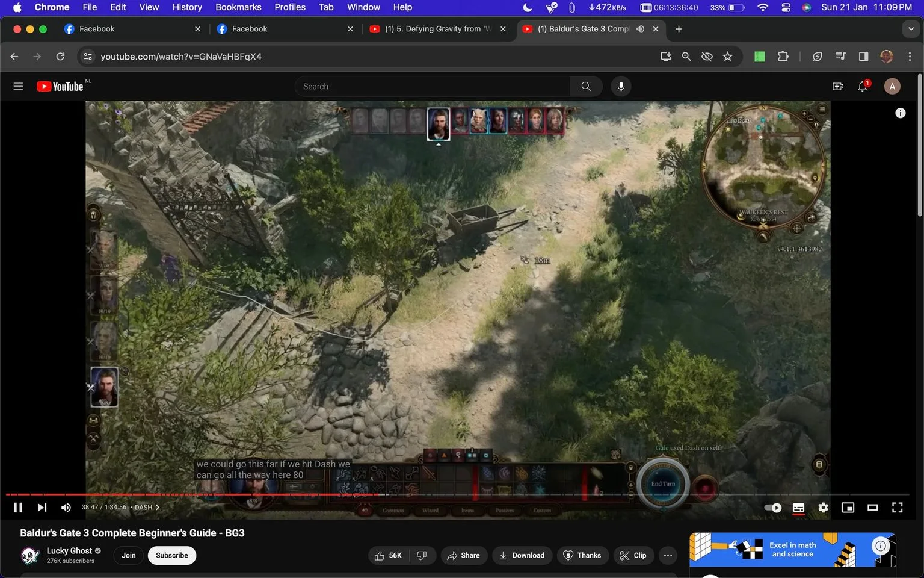924x578 pixels.
Task: Click the YouTube Create video icon
Action: [837, 86]
